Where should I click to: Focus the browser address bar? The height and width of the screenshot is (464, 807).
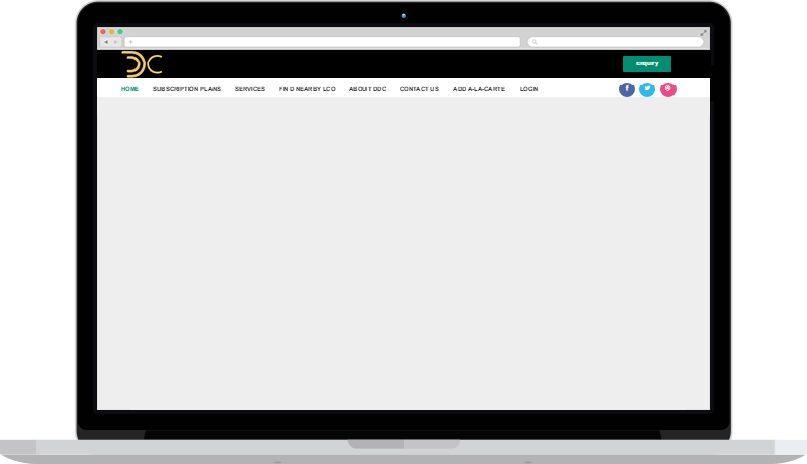[322, 42]
